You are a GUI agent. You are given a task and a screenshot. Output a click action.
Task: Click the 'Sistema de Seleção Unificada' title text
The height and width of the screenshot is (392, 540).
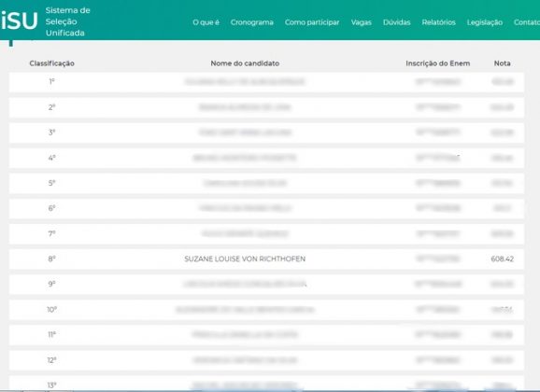point(68,21)
